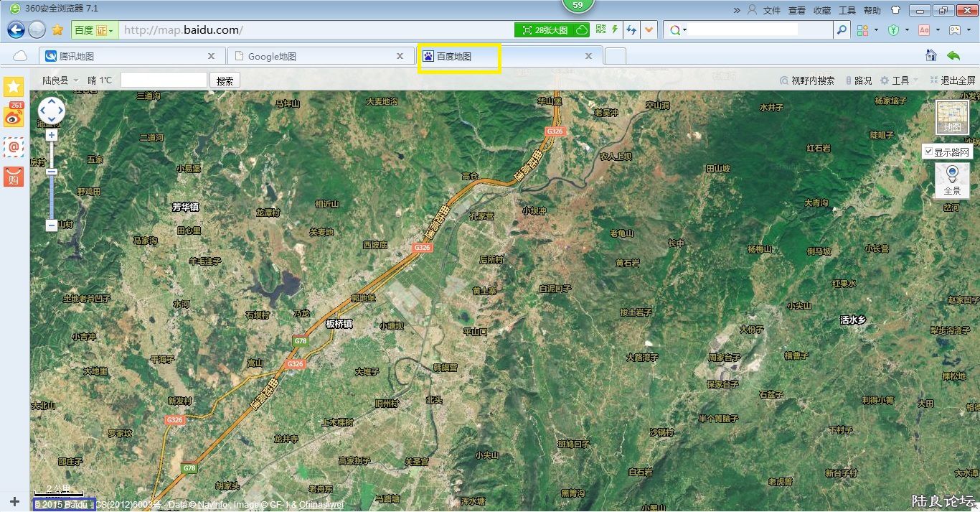Click the shopping bag sidebar icon
980x512 pixels.
(x=14, y=176)
